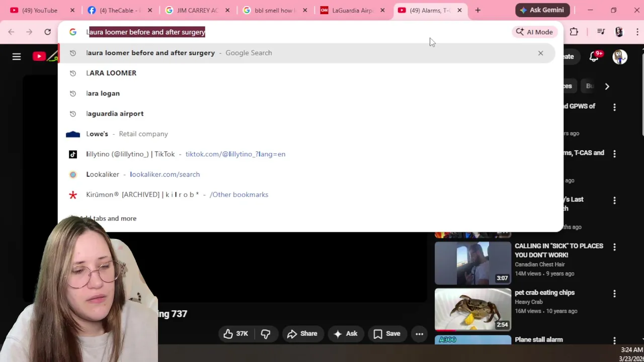Switch to the (49) YouTube tab
The width and height of the screenshot is (644, 362).
(40, 10)
